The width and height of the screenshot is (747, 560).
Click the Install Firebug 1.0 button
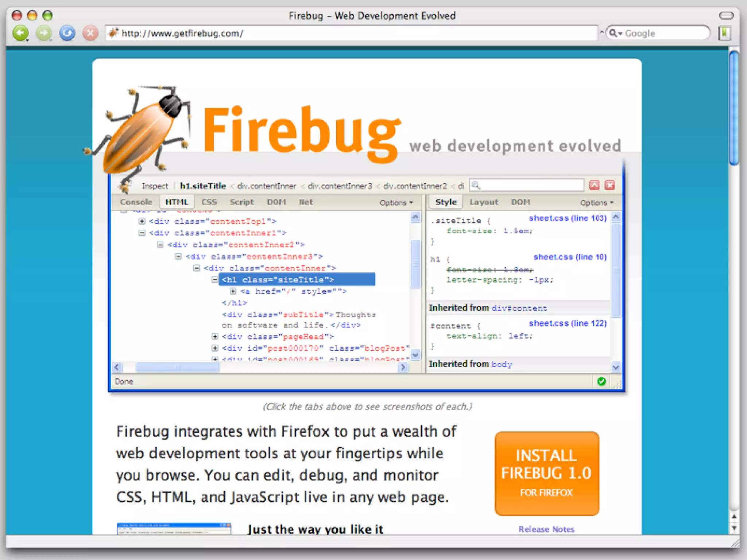coord(547,474)
